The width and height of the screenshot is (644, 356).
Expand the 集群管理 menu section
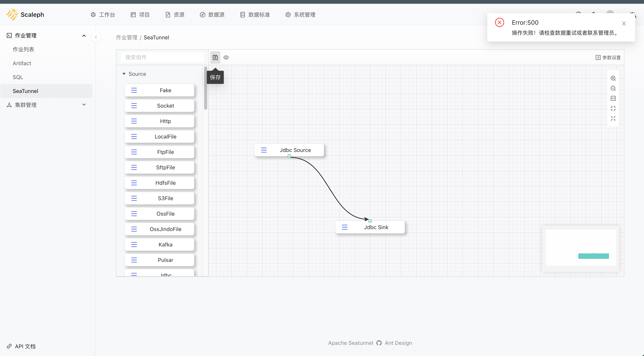tap(84, 105)
